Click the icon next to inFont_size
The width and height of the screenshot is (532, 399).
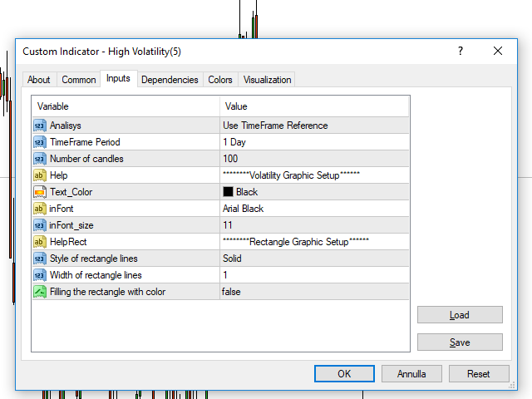[39, 225]
